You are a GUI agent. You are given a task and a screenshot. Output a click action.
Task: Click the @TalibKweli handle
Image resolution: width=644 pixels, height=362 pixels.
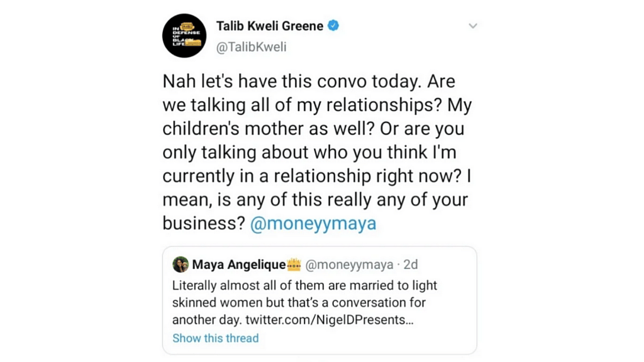point(251,47)
